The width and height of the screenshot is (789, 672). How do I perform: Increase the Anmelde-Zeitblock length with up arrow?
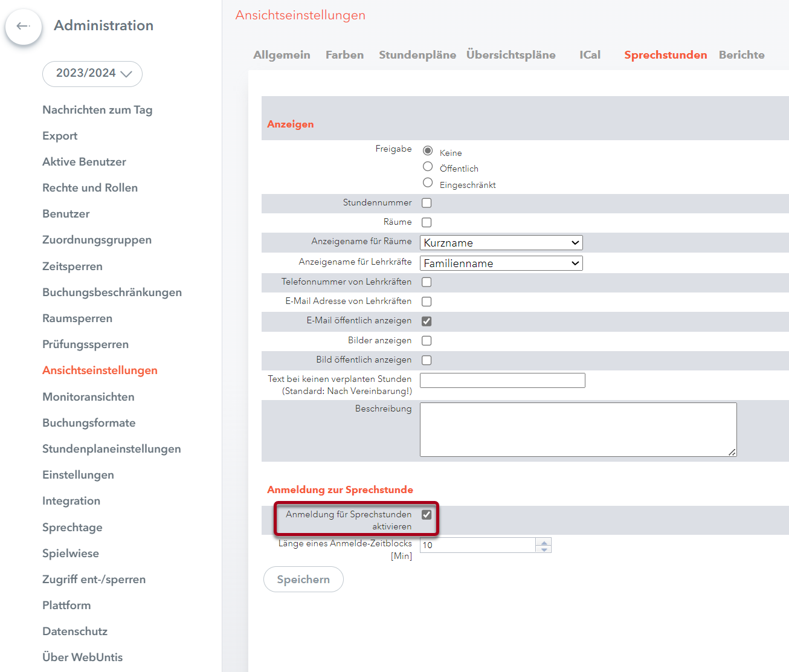pos(544,541)
